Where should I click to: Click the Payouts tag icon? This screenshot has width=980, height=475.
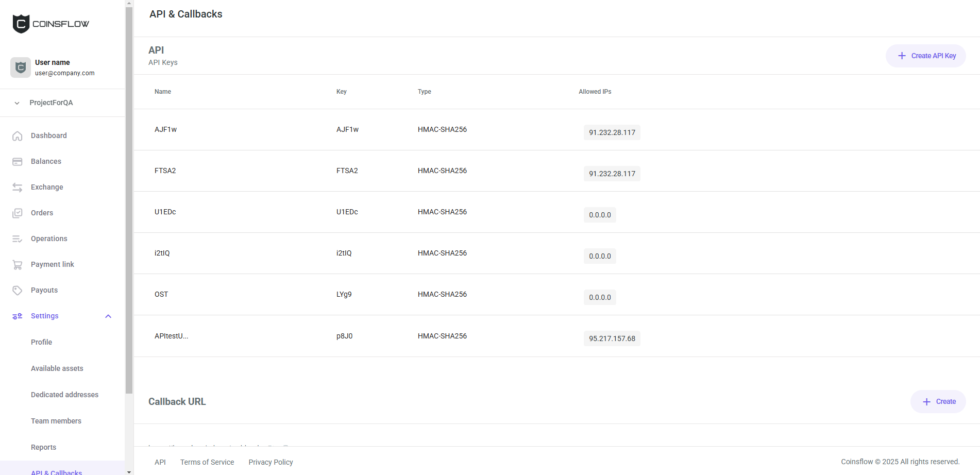18,291
